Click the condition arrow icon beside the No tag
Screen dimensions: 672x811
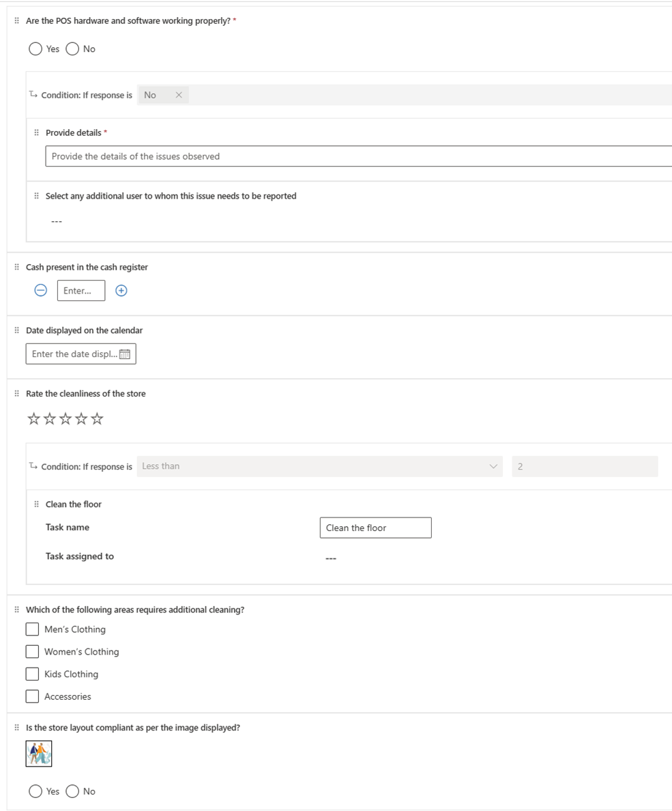(33, 94)
